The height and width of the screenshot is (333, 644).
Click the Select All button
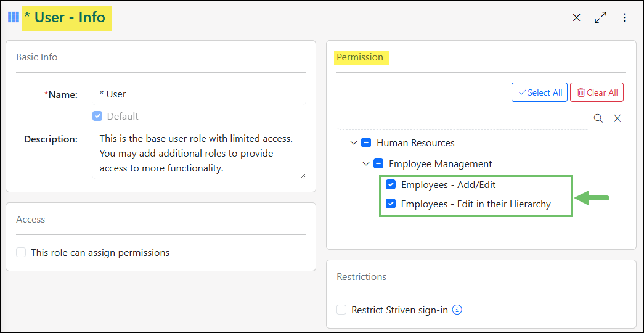click(540, 92)
